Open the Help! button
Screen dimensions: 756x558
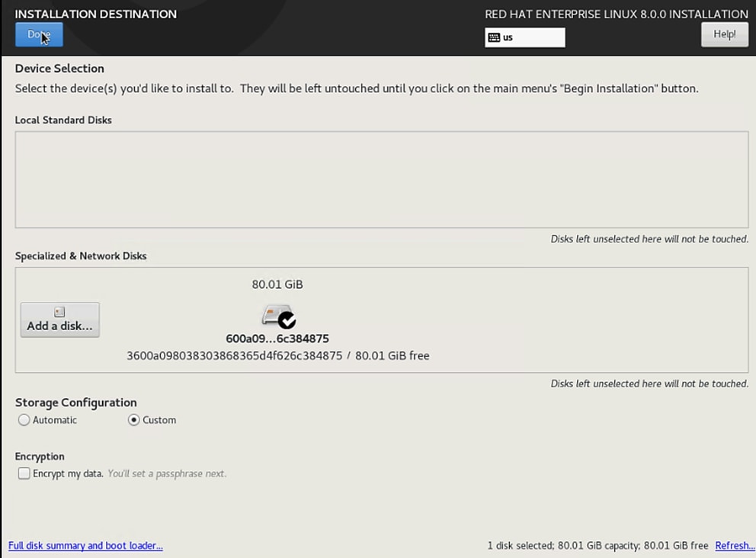tap(724, 34)
